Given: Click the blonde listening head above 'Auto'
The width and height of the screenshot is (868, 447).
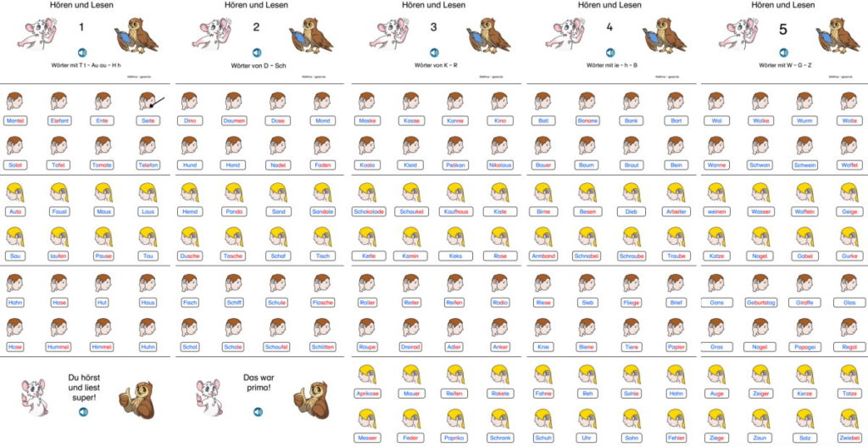Looking at the screenshot, I should [14, 192].
